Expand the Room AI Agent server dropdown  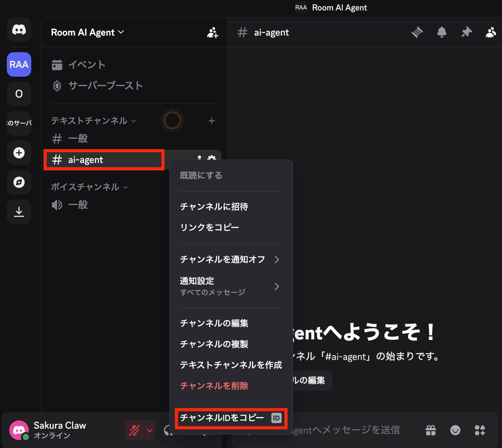pyautogui.click(x=87, y=33)
